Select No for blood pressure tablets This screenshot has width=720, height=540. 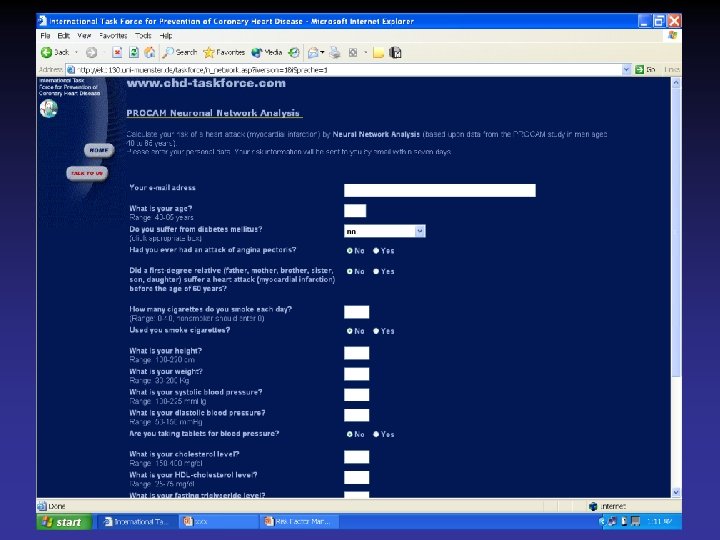350,434
